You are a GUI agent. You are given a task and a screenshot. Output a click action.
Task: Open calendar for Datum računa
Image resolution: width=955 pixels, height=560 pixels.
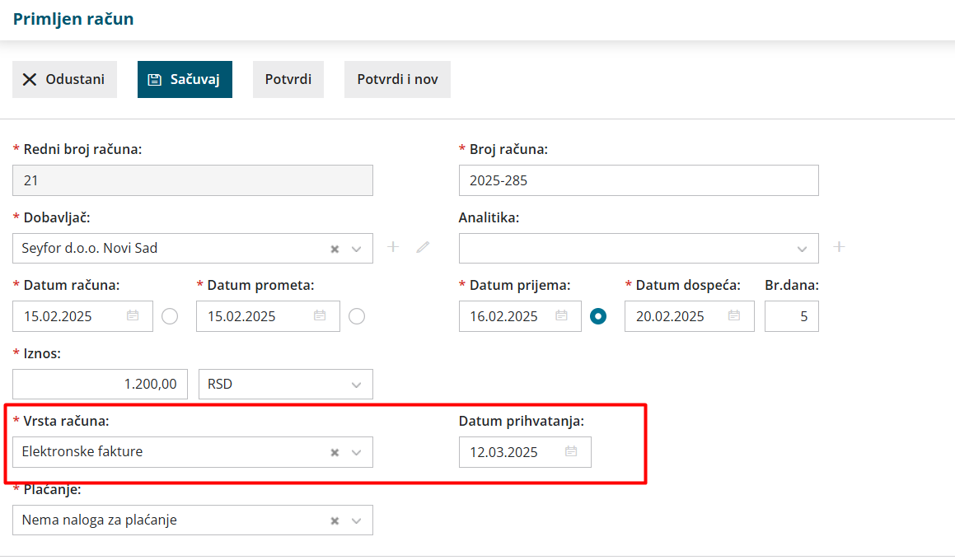[x=133, y=316]
